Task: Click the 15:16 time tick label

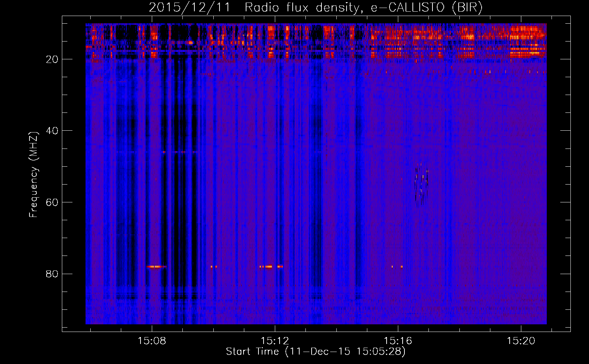Action: tap(398, 341)
